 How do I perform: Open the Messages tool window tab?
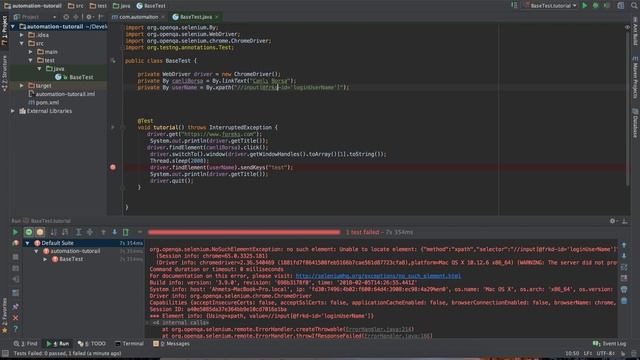tap(171, 344)
